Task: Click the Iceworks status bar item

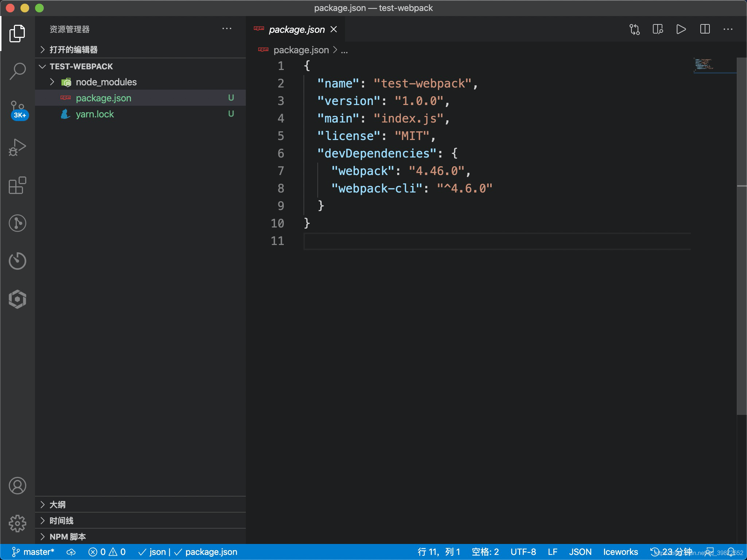Action: tap(620, 552)
